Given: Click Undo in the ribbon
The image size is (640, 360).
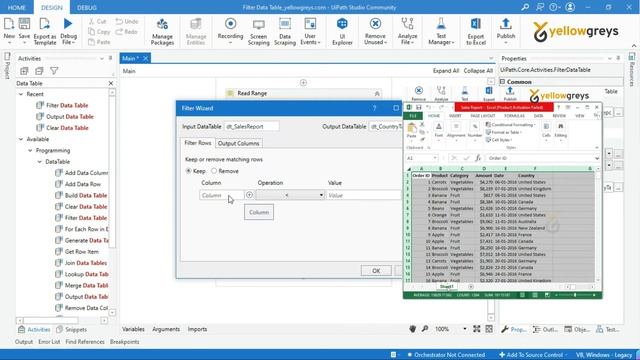Looking at the screenshot, I should pos(127,21).
